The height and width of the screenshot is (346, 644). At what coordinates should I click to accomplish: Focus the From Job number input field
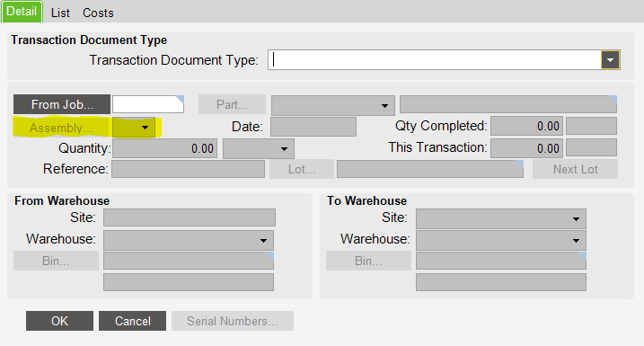[148, 104]
